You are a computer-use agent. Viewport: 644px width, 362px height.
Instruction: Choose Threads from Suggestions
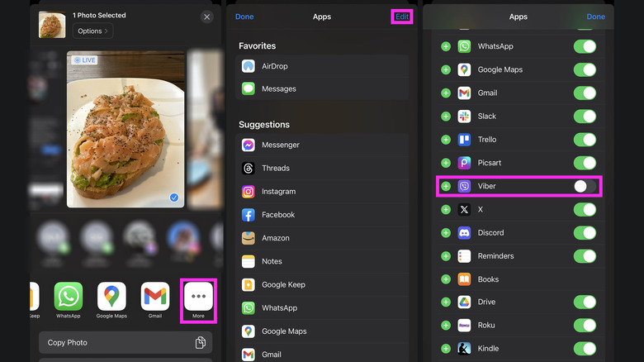coord(322,169)
